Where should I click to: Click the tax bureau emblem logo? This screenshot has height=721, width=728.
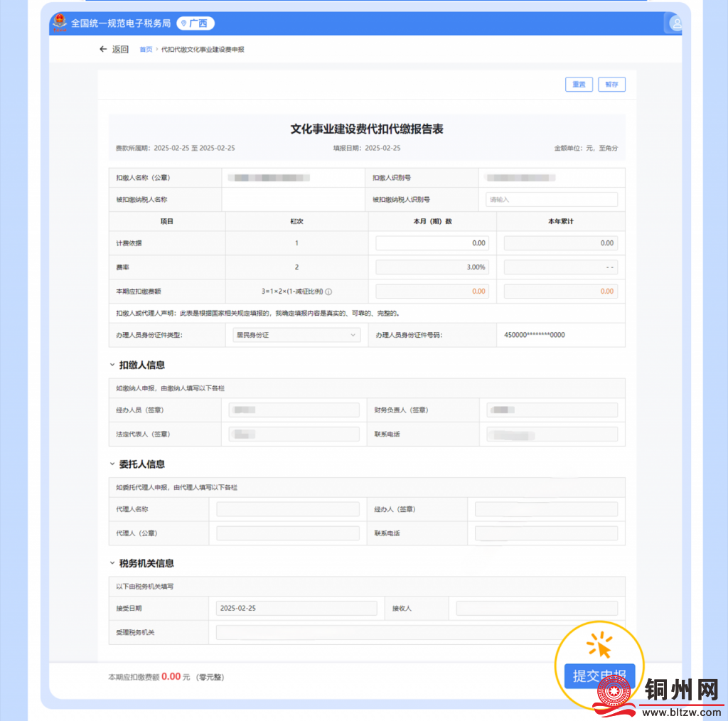[60, 23]
